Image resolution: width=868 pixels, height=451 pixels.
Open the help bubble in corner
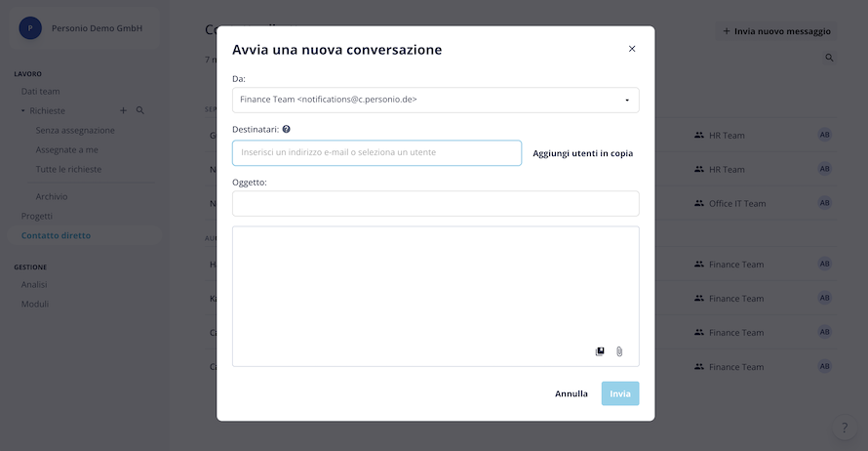click(x=845, y=428)
